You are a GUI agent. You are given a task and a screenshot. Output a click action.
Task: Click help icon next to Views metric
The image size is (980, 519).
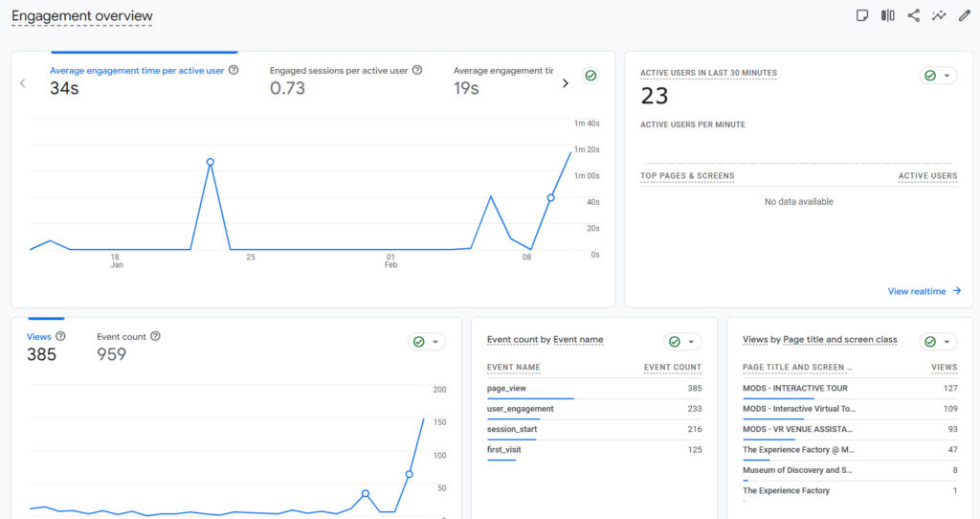(60, 336)
